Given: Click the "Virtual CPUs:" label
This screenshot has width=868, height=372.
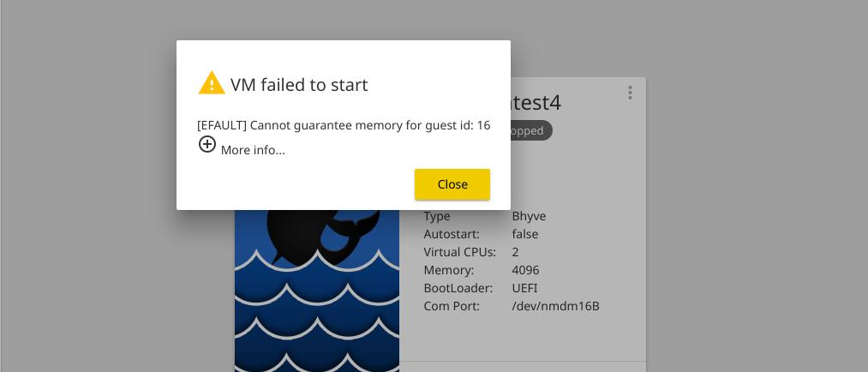Looking at the screenshot, I should pos(459,252).
